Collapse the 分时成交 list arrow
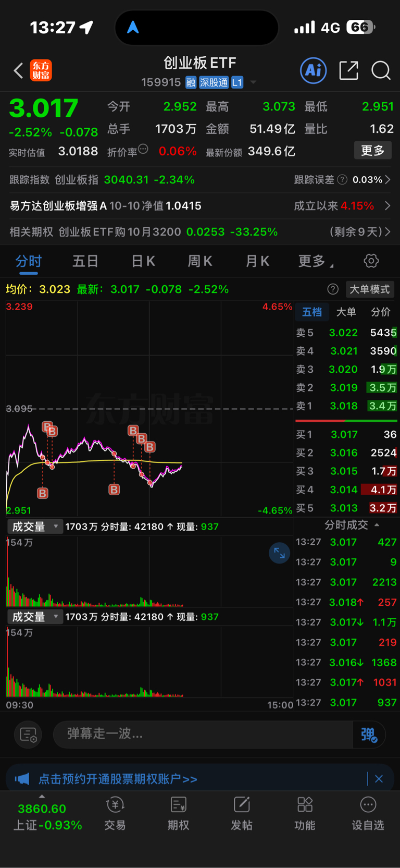 tap(377, 525)
